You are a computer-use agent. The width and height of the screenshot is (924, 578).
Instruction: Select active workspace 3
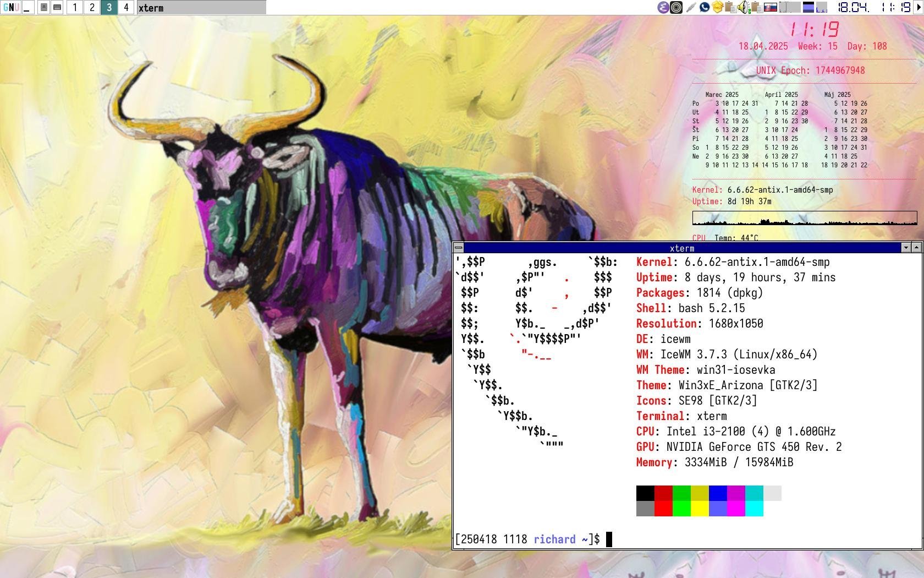[109, 7]
